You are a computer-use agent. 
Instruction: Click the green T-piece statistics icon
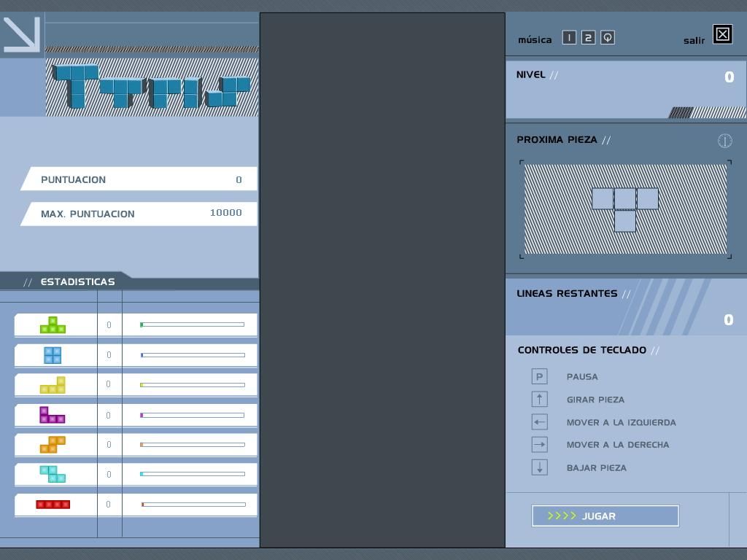pyautogui.click(x=53, y=325)
